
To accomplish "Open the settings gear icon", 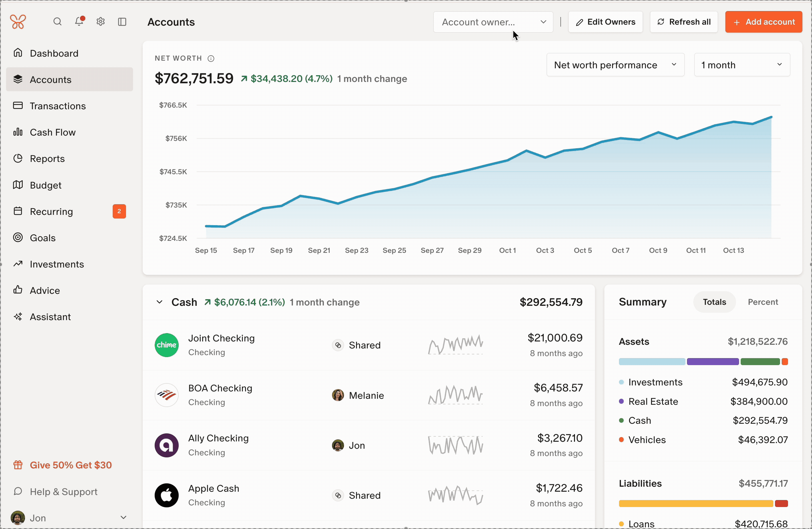I will [101, 22].
